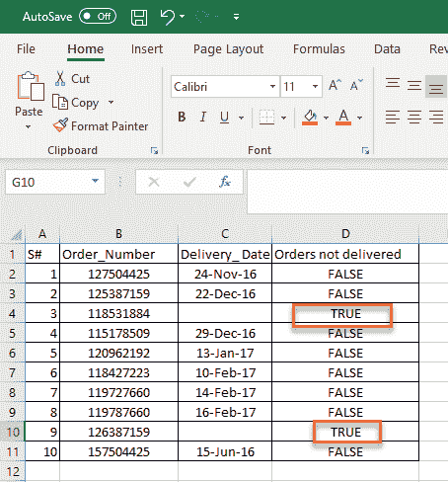Click the Save floppy disk icon

(x=139, y=17)
